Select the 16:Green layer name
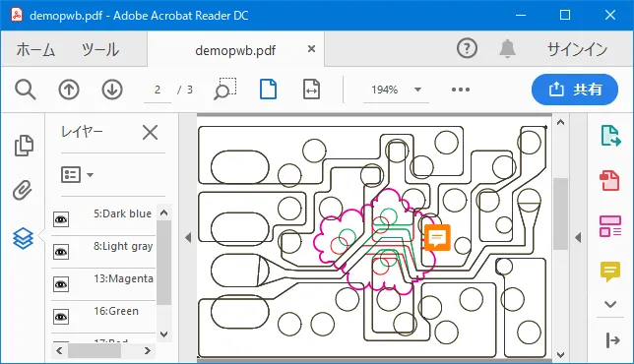Image resolution: width=634 pixels, height=364 pixels. (116, 311)
